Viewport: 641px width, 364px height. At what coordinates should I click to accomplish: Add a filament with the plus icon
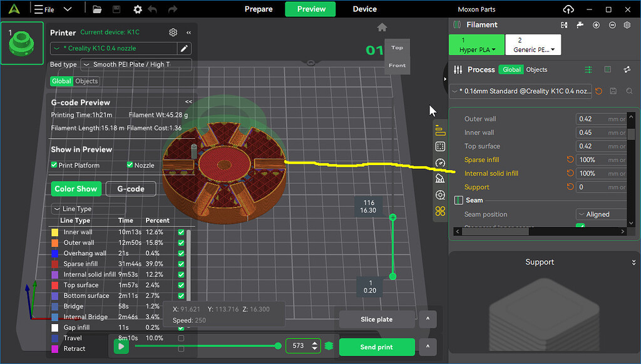pyautogui.click(x=596, y=25)
